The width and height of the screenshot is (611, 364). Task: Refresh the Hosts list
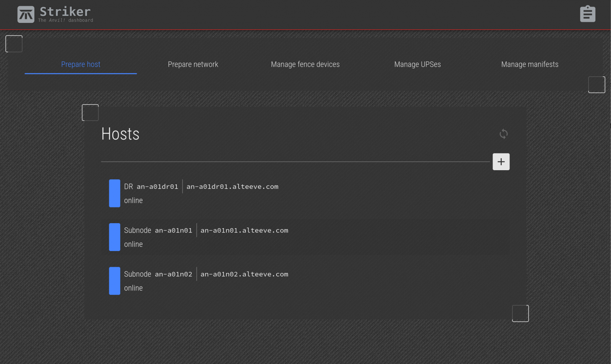point(503,134)
